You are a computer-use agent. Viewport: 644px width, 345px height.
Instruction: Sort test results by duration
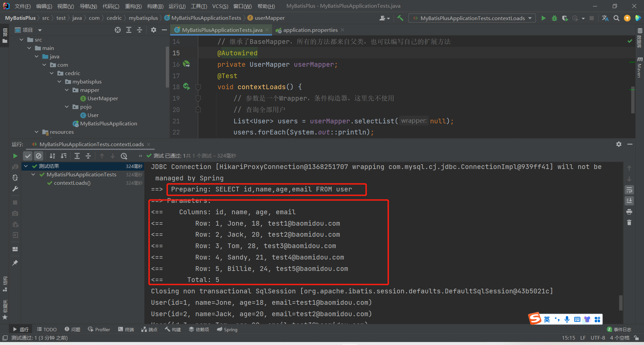tap(63, 156)
